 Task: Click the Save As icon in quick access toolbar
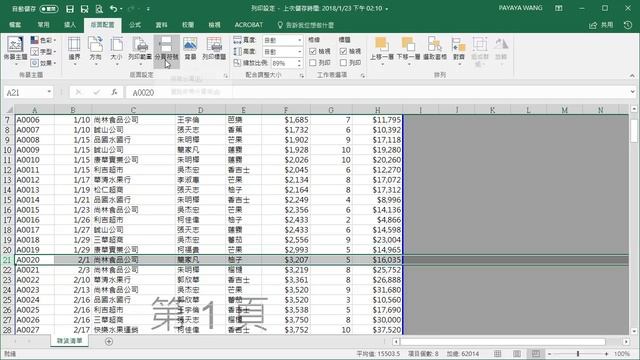[84, 9]
